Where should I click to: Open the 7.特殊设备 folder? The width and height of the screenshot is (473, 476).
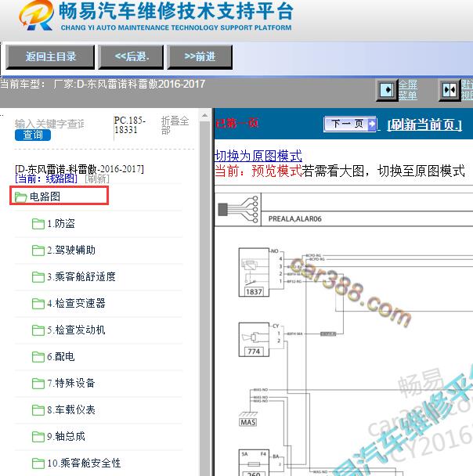[x=71, y=383]
